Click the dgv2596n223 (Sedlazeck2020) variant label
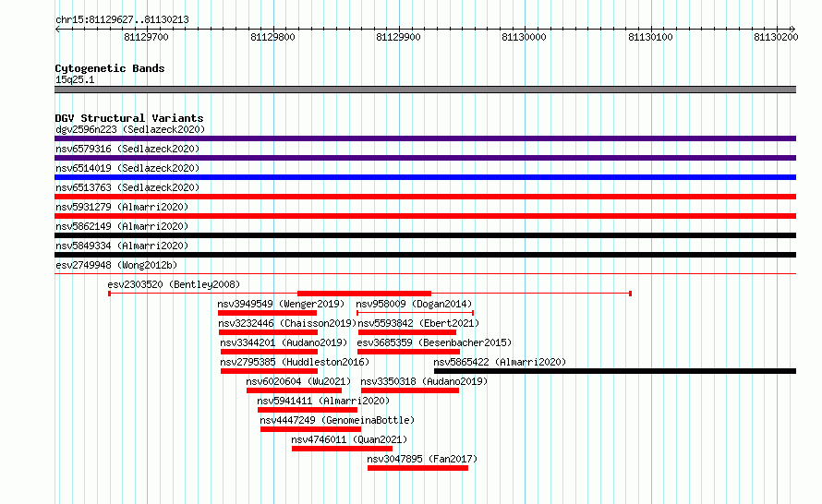 tap(130, 129)
